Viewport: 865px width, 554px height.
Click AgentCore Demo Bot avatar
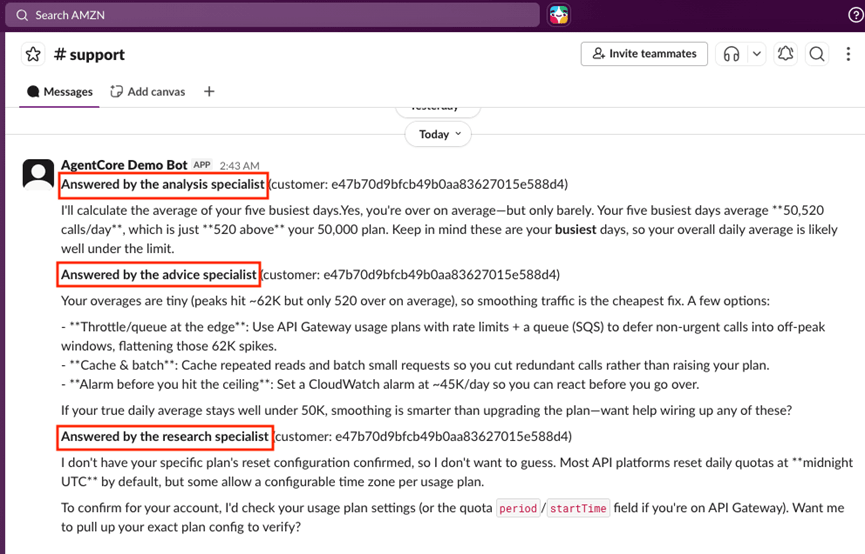coord(38,174)
